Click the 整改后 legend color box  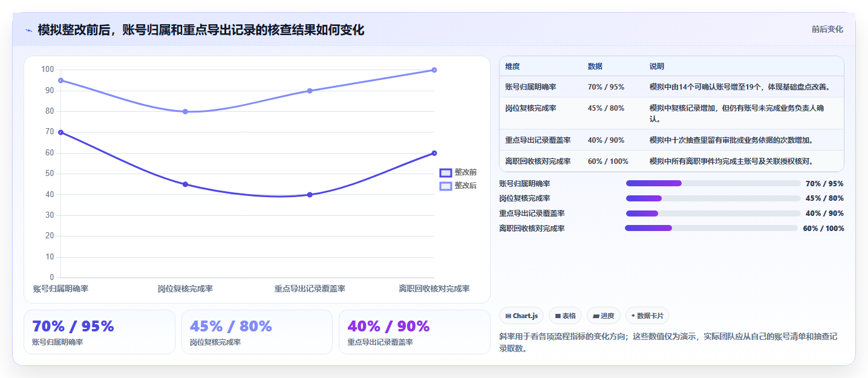445,186
